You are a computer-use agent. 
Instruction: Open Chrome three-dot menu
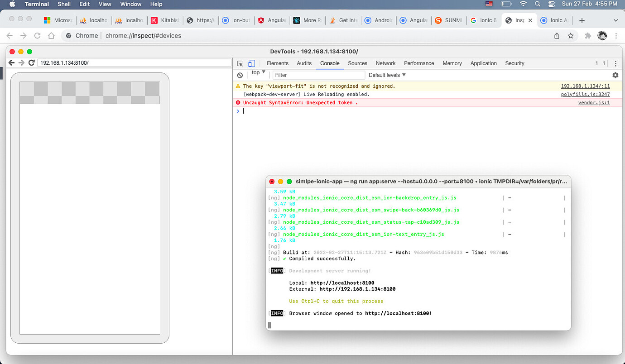(616, 35)
